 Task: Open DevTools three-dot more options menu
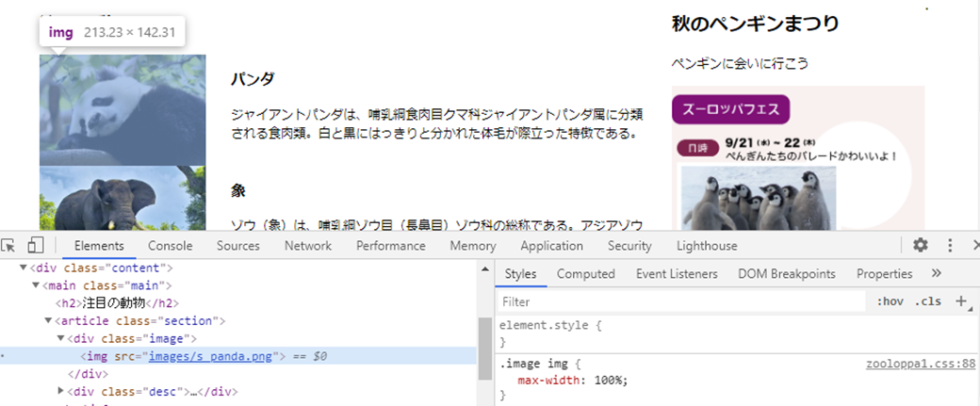[950, 246]
